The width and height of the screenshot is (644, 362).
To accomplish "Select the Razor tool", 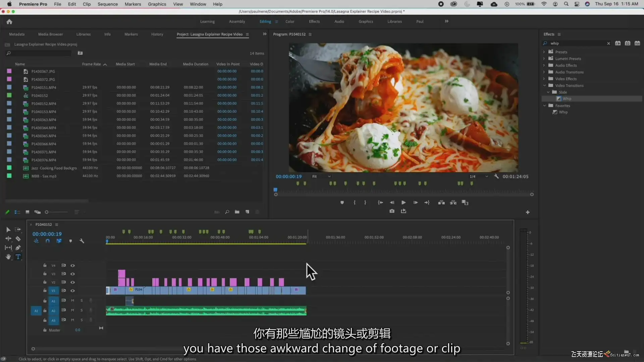I will tap(18, 239).
